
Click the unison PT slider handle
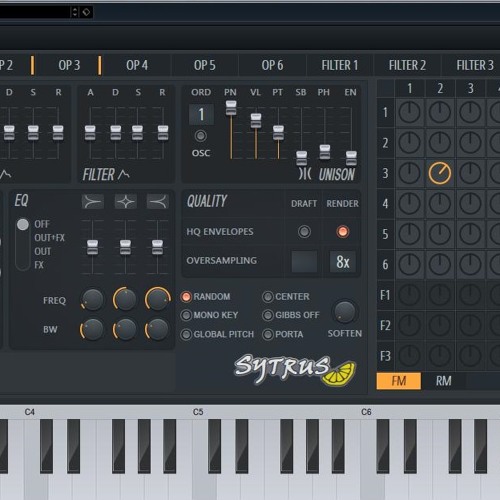pos(278,133)
